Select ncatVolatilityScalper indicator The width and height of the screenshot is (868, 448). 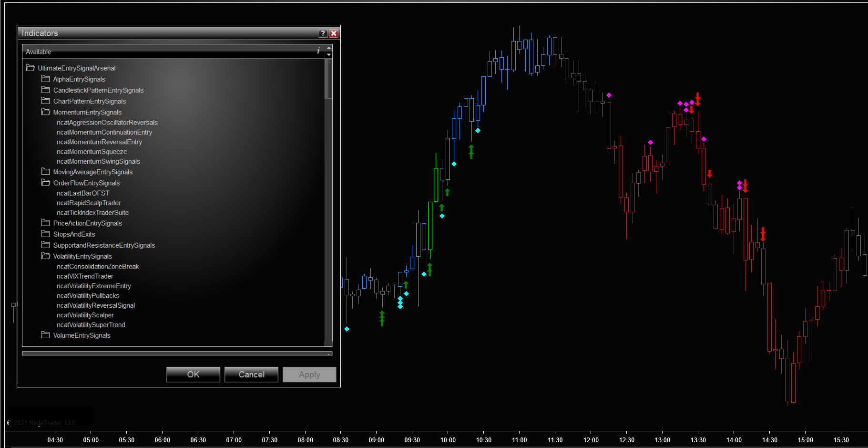click(x=85, y=315)
